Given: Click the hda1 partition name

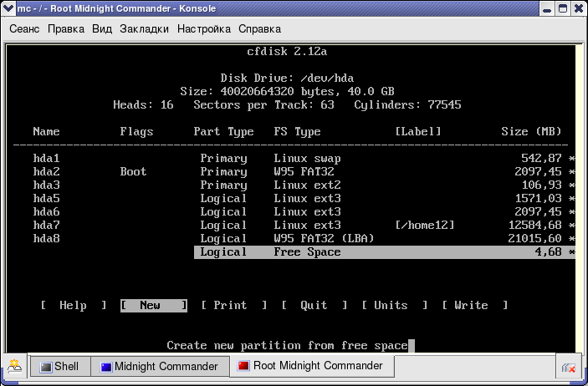Looking at the screenshot, I should (46, 158).
